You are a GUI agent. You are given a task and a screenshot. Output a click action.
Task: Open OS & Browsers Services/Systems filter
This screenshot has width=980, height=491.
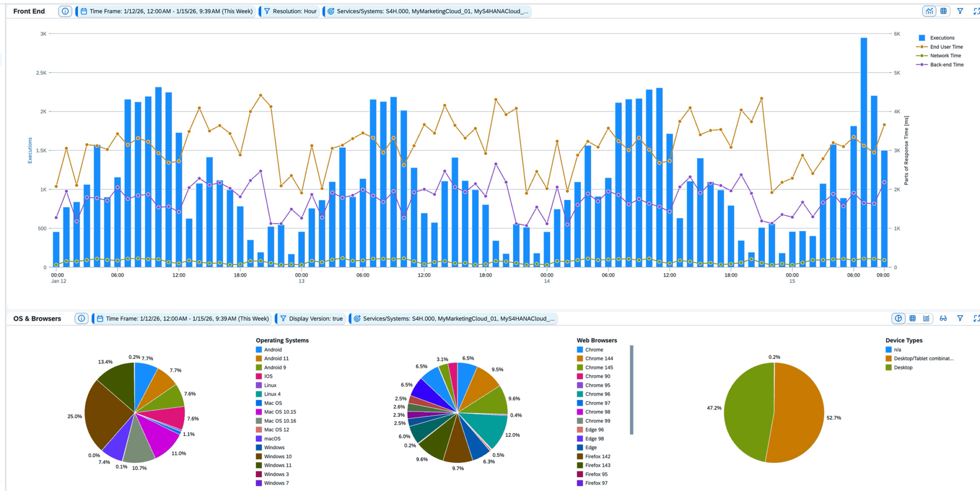pyautogui.click(x=454, y=318)
